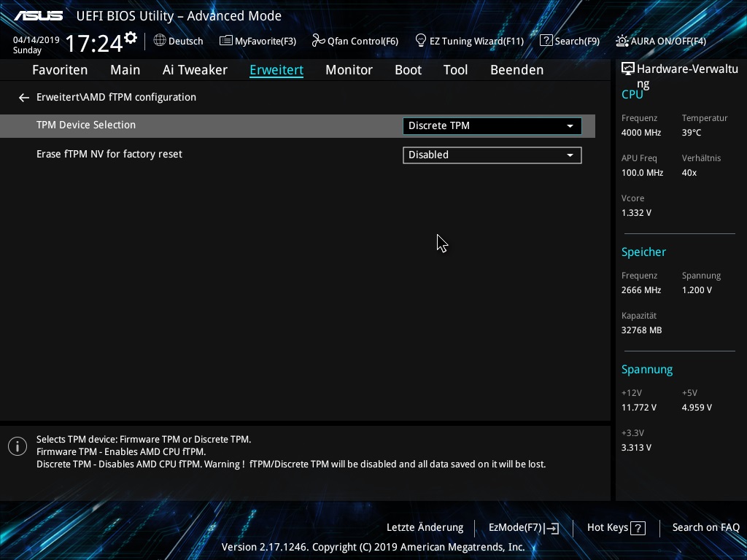Image resolution: width=747 pixels, height=560 pixels.
Task: Click the date 04/14/2019
Action: [36, 40]
